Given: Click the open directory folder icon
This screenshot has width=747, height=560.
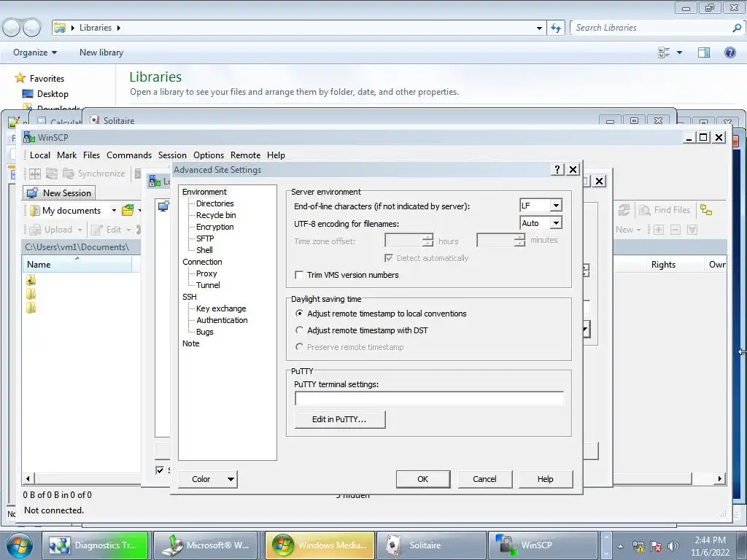Looking at the screenshot, I should click(128, 210).
